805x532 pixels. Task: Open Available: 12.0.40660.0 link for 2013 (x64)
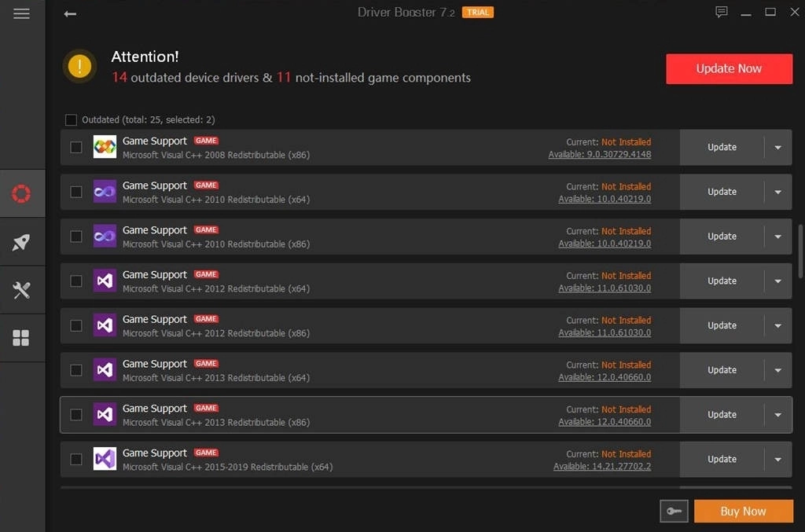605,377
